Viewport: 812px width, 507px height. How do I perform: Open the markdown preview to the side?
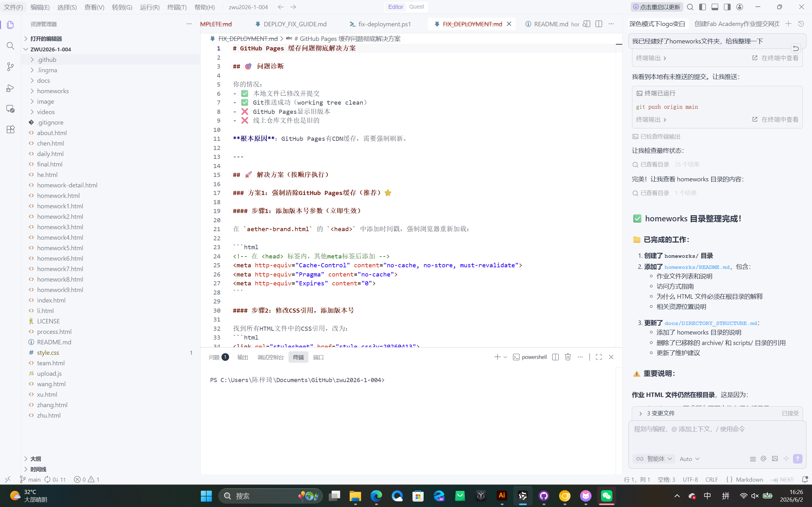coord(586,24)
